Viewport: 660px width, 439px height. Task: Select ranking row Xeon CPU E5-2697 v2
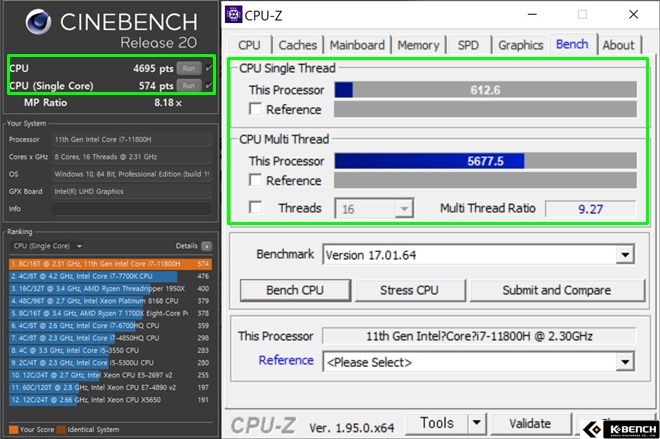click(x=110, y=375)
